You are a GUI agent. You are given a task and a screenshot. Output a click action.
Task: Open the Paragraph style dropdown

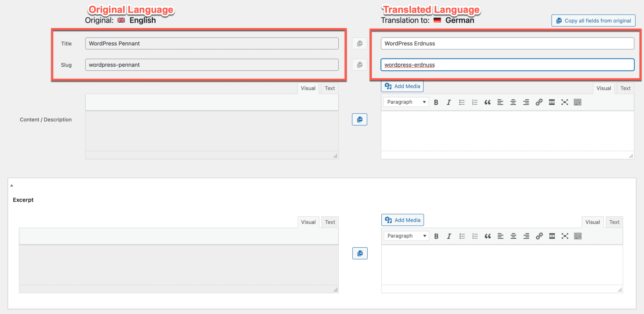pyautogui.click(x=406, y=102)
